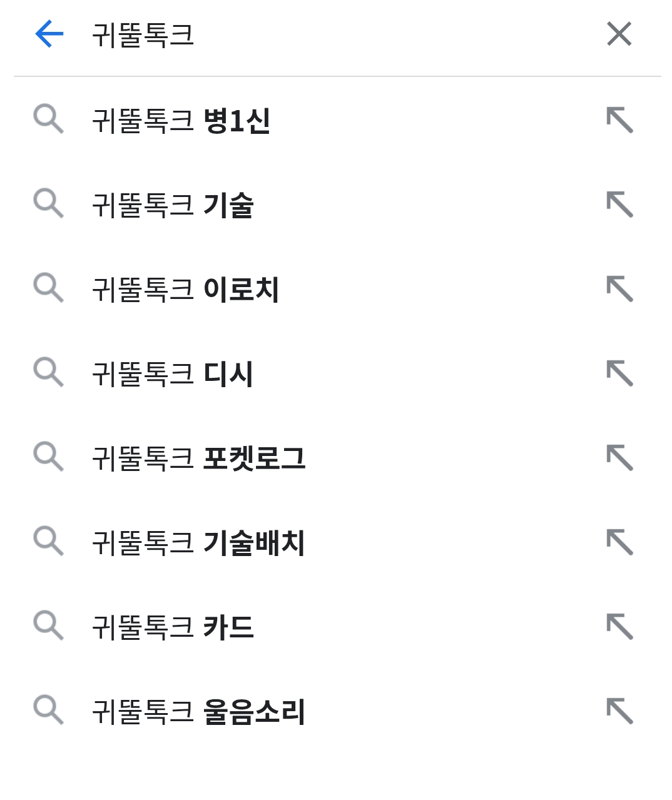Click fill arrow next to 귀뚤톡크 기술
The height and width of the screenshot is (800, 672).
[x=619, y=205]
